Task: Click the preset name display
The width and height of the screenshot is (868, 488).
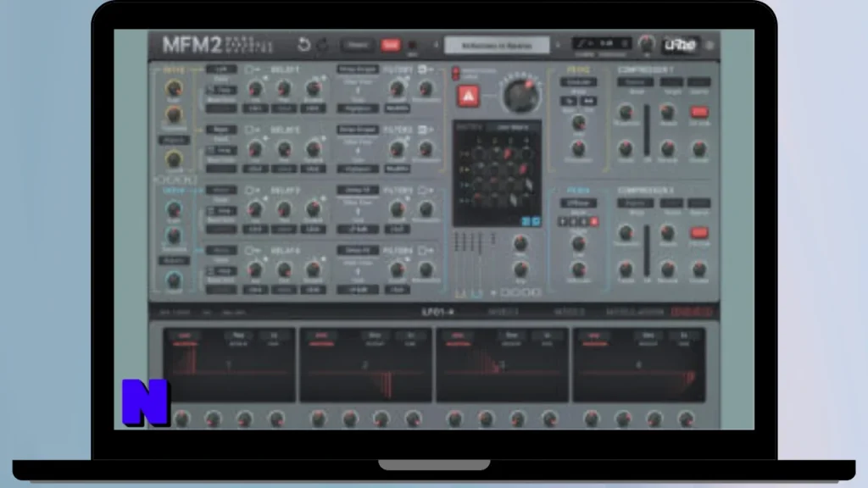Action: [497, 46]
